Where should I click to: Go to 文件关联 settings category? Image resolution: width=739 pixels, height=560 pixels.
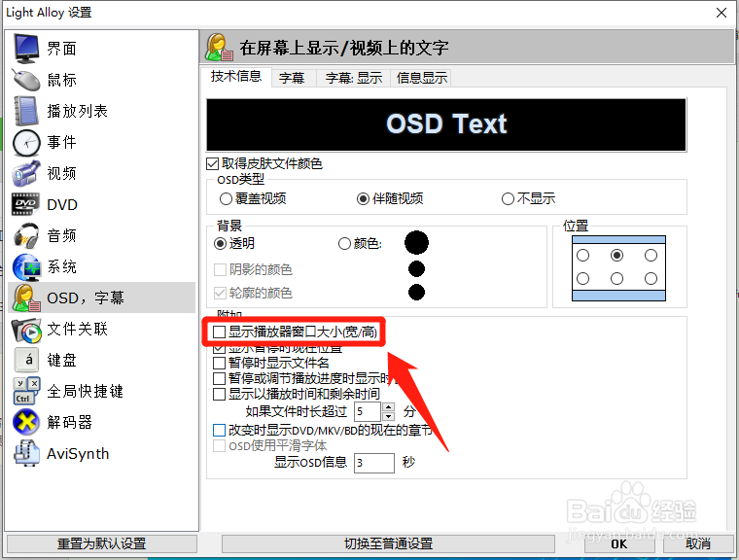(77, 329)
